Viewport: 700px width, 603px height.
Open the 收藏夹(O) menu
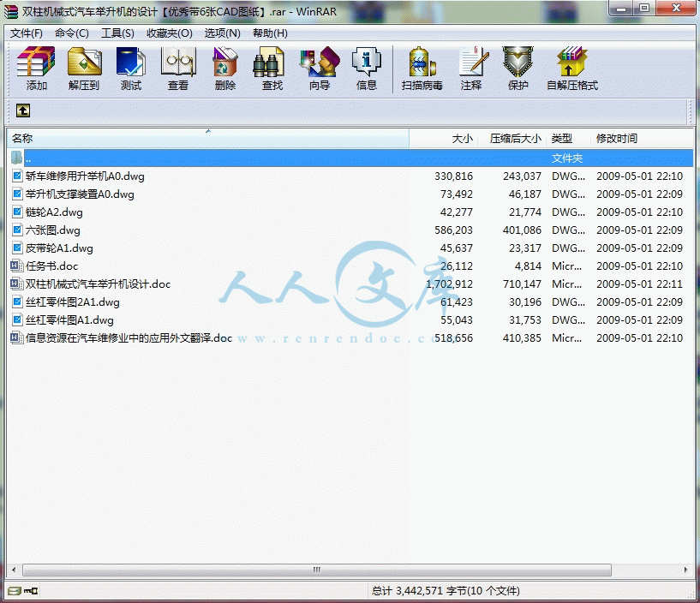[170, 33]
